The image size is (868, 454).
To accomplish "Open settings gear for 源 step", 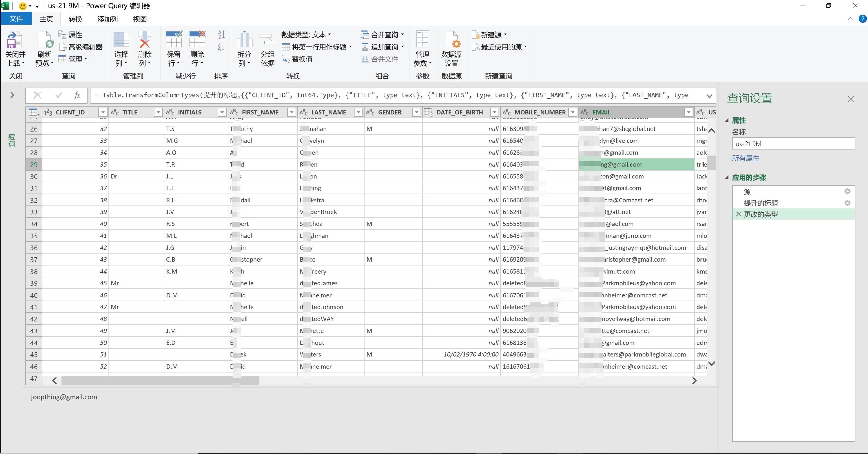I will click(x=847, y=191).
